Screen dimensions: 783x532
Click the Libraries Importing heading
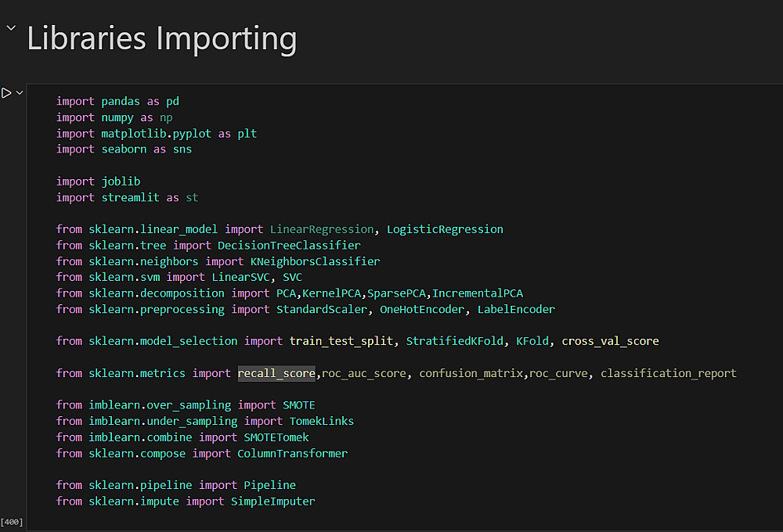pyautogui.click(x=161, y=38)
